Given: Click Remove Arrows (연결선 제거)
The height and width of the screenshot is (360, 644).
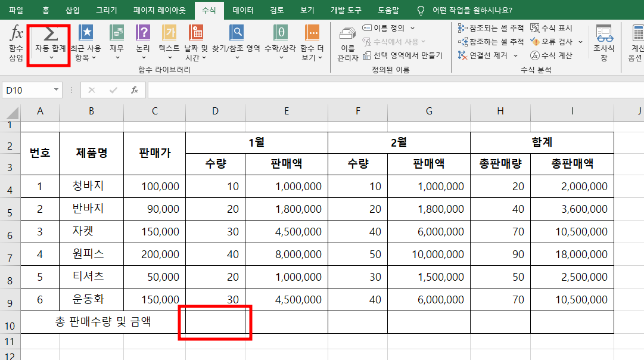Looking at the screenshot, I should (483, 55).
